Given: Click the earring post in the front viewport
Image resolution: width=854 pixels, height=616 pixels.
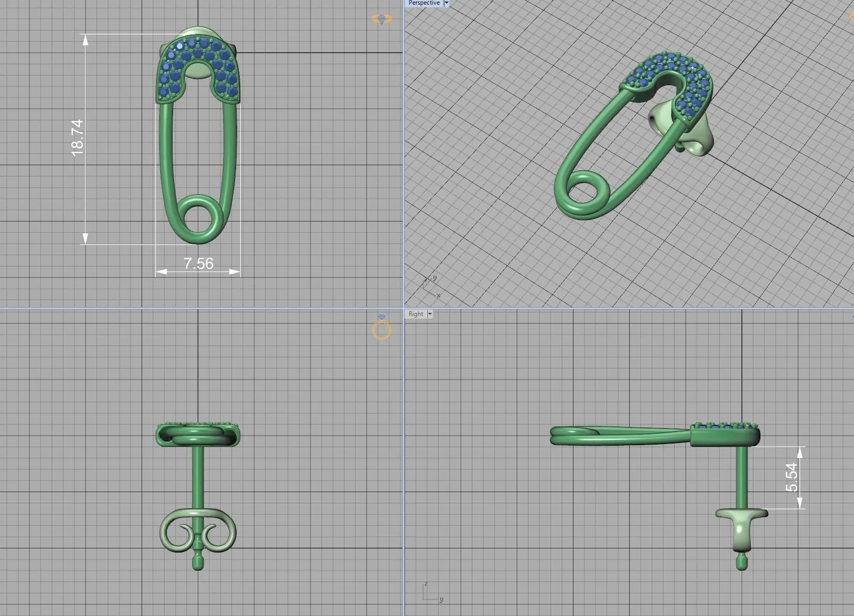Looking at the screenshot, I should (x=198, y=478).
